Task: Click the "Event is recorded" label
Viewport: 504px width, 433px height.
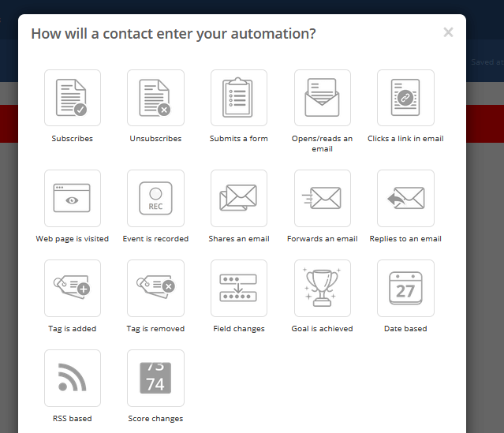Action: point(155,239)
